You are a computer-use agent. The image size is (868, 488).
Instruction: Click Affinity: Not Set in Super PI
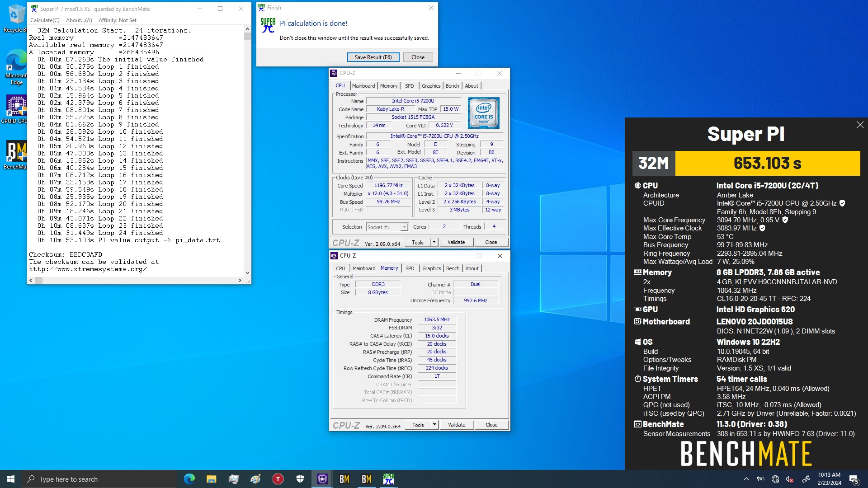[118, 20]
